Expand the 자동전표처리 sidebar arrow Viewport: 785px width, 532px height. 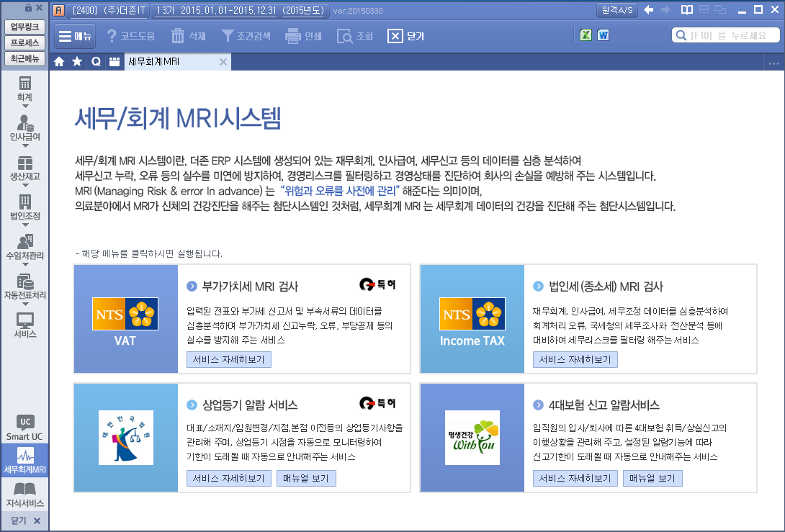click(x=24, y=303)
